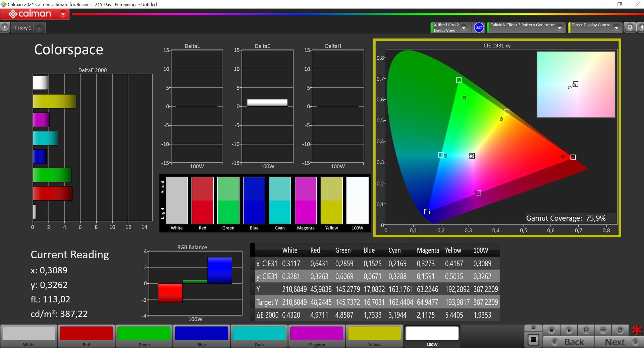644x348 pixels.
Task: Click the large square pattern window icon
Action: coord(533,340)
